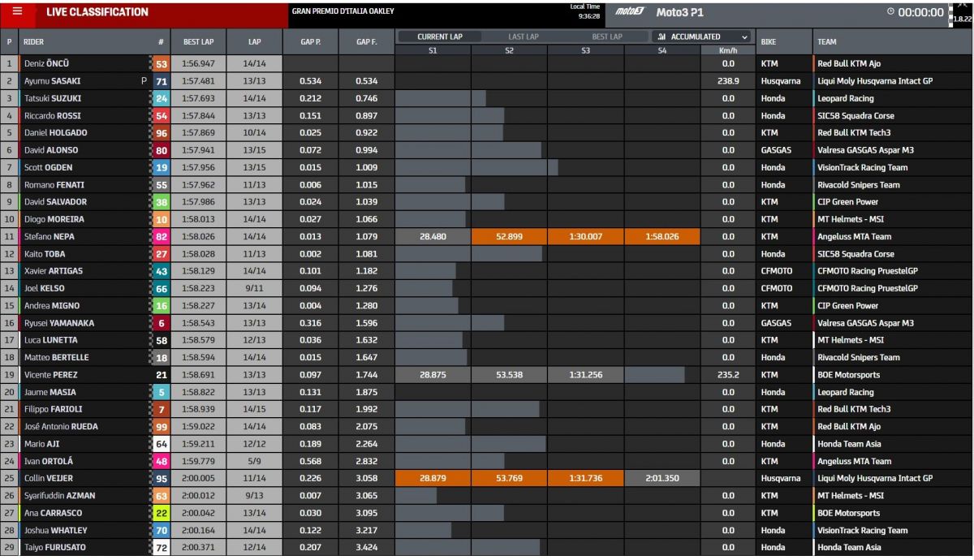Select rider Xavier ARTIGAS
The image size is (974, 560).
coord(53,271)
